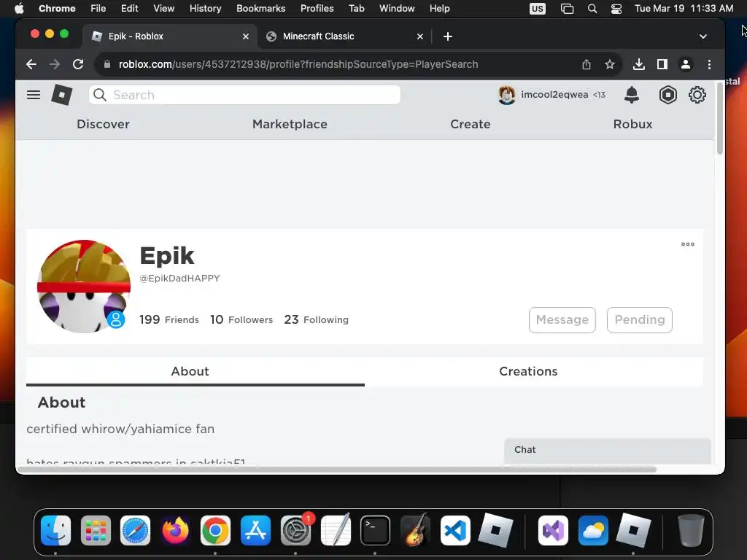Open the Create page
Viewport: 747px width, 560px height.
[x=471, y=124]
